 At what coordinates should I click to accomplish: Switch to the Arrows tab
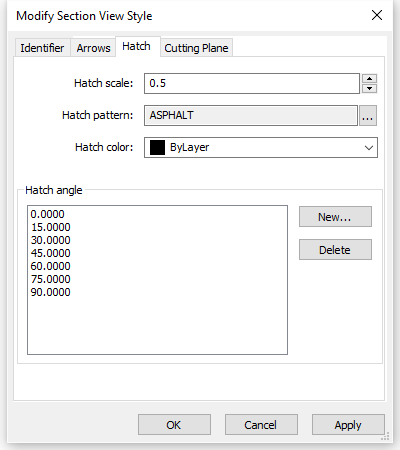93,48
